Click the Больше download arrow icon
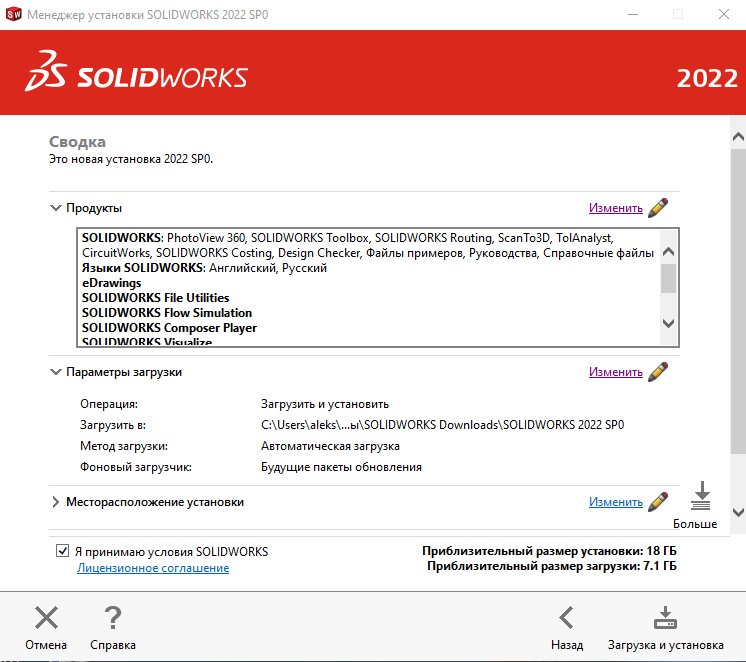The width and height of the screenshot is (746, 662). 701,495
